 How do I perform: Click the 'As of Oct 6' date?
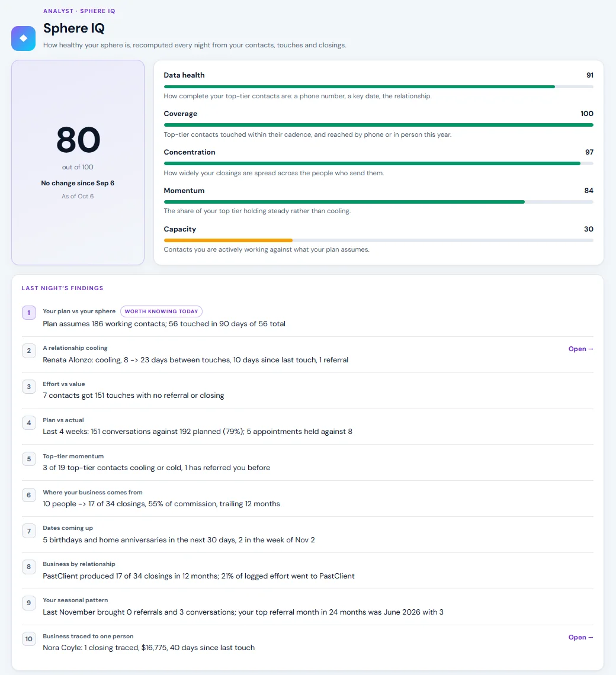[78, 197]
